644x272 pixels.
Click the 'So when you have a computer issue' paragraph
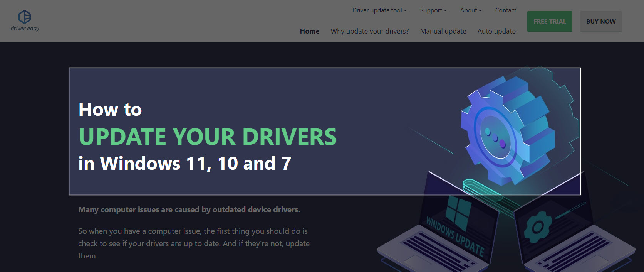[194, 243]
